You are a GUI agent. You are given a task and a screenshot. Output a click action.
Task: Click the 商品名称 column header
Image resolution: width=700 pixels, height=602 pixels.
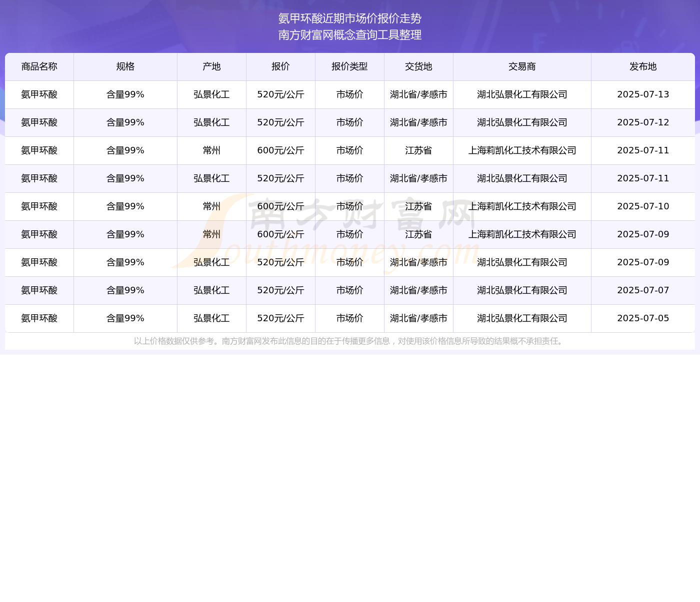coord(39,67)
